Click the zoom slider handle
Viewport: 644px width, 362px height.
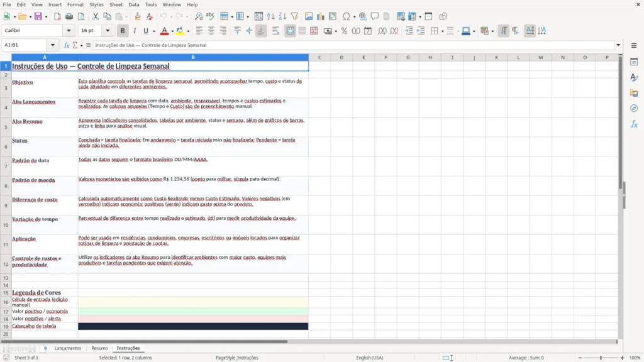pos(601,358)
